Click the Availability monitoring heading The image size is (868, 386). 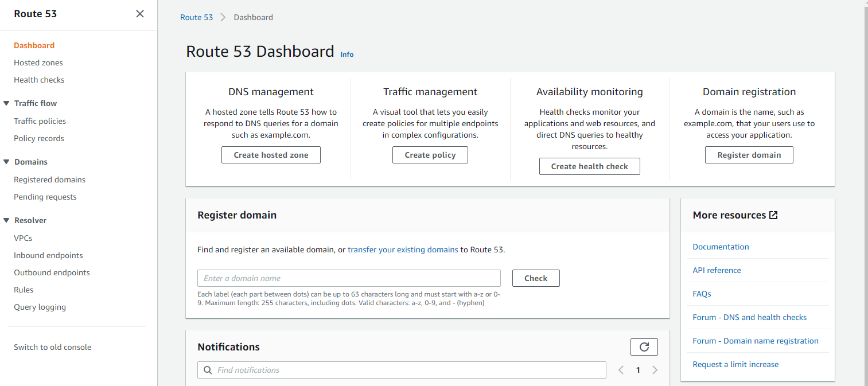[590, 92]
